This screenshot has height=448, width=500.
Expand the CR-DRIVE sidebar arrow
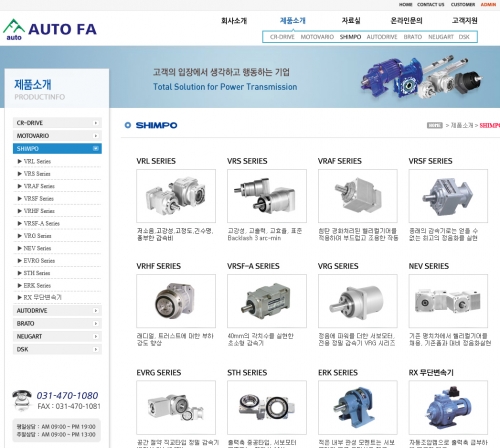96,123
